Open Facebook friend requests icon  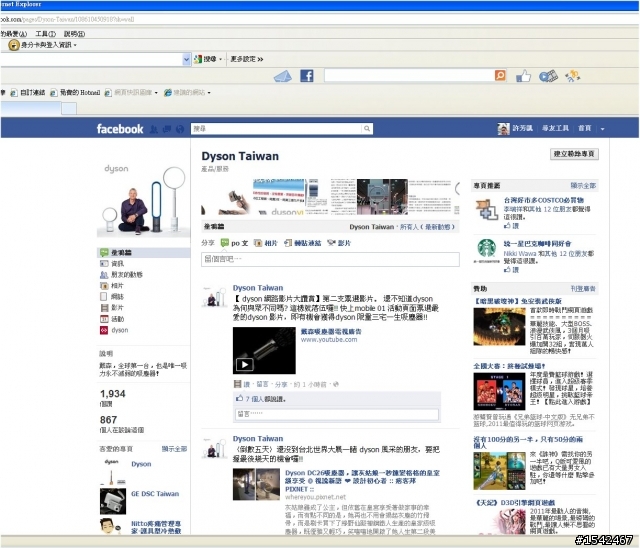pyautogui.click(x=153, y=129)
